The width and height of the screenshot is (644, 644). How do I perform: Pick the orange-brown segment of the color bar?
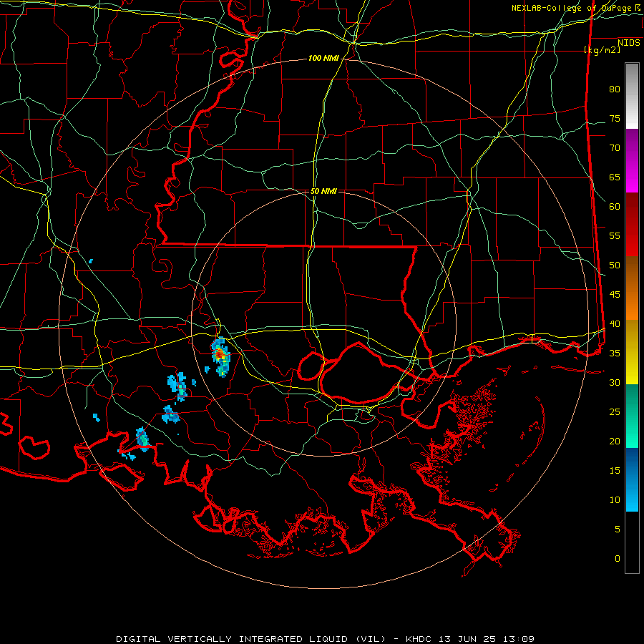[632, 288]
